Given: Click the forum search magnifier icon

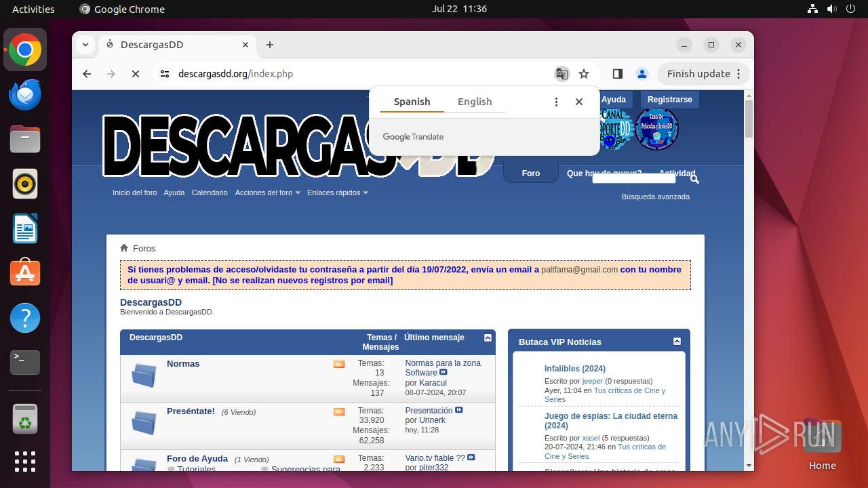Looking at the screenshot, I should (694, 179).
